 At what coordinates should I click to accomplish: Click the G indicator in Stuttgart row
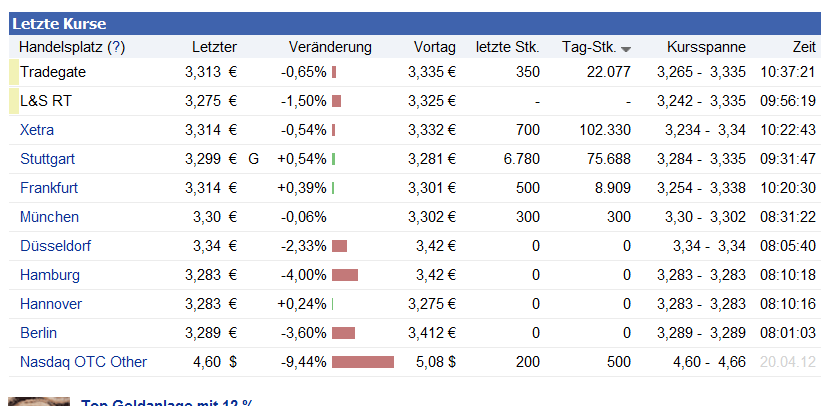pos(253,159)
